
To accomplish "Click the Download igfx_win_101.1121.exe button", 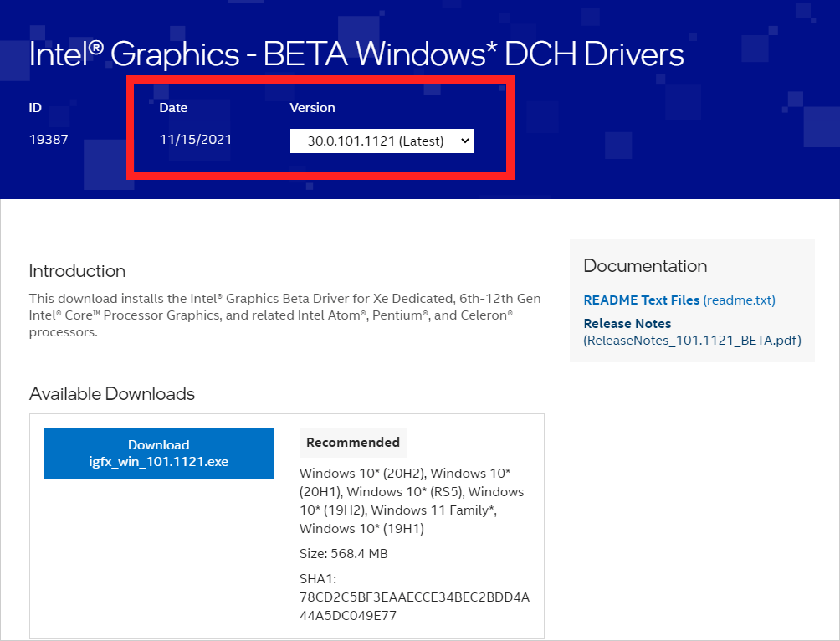I will [159, 454].
